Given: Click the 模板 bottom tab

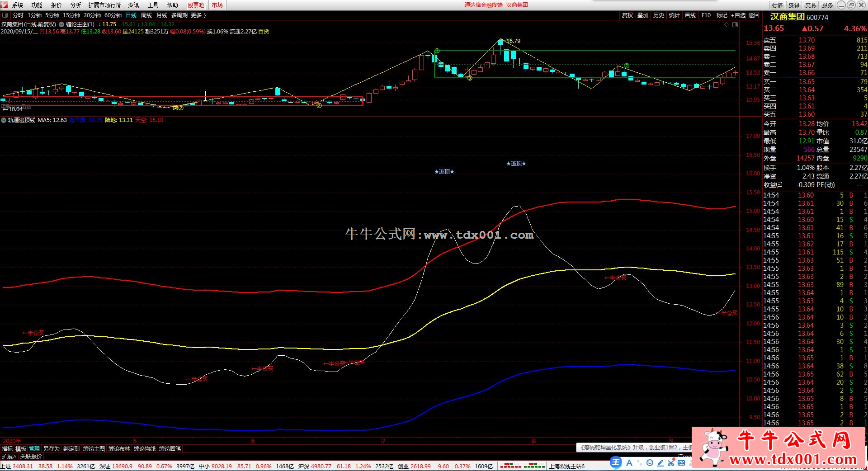Looking at the screenshot, I should click(21, 449).
